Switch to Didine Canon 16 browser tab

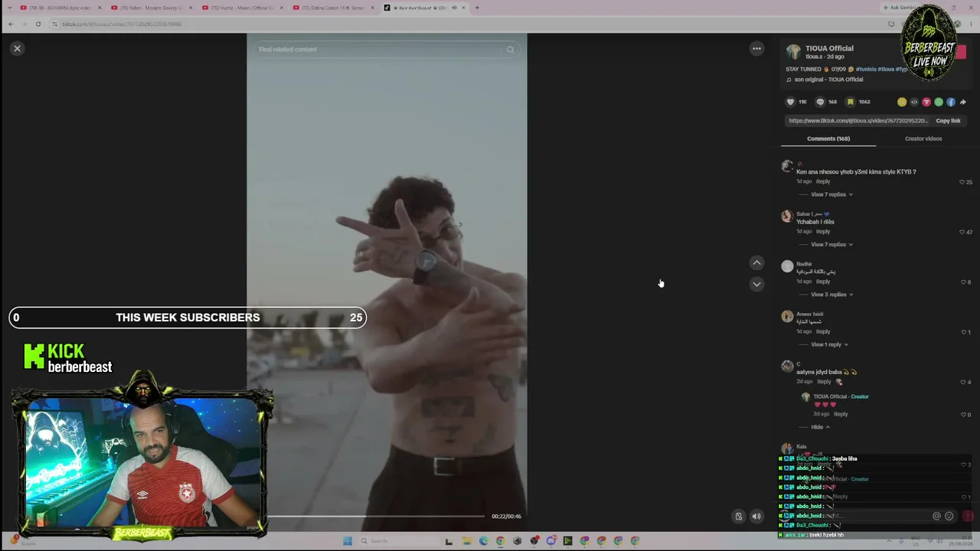pos(334,8)
